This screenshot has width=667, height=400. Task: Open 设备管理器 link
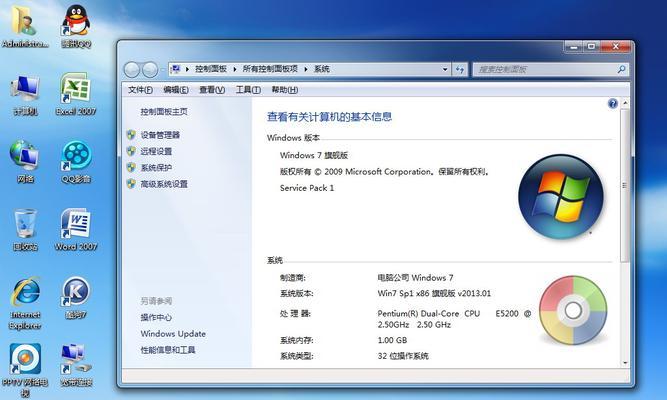(160, 135)
